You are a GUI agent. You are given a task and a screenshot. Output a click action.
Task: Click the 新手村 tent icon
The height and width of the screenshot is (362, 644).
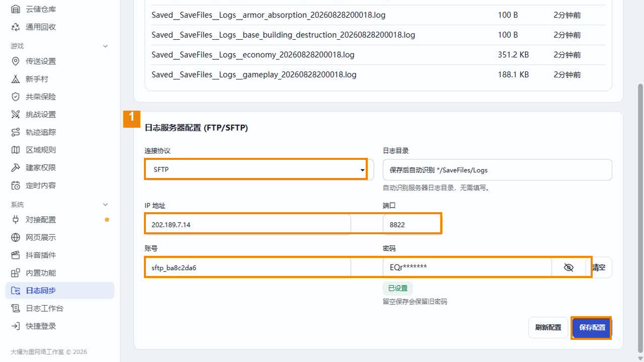pos(16,79)
